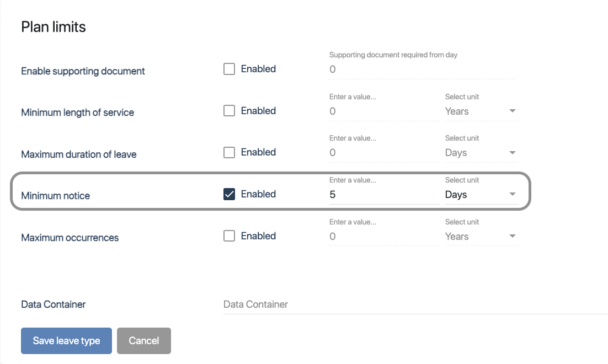Image resolution: width=608 pixels, height=364 pixels.
Task: Tick Minimum length of service Enabled checkbox
Action: pos(230,111)
